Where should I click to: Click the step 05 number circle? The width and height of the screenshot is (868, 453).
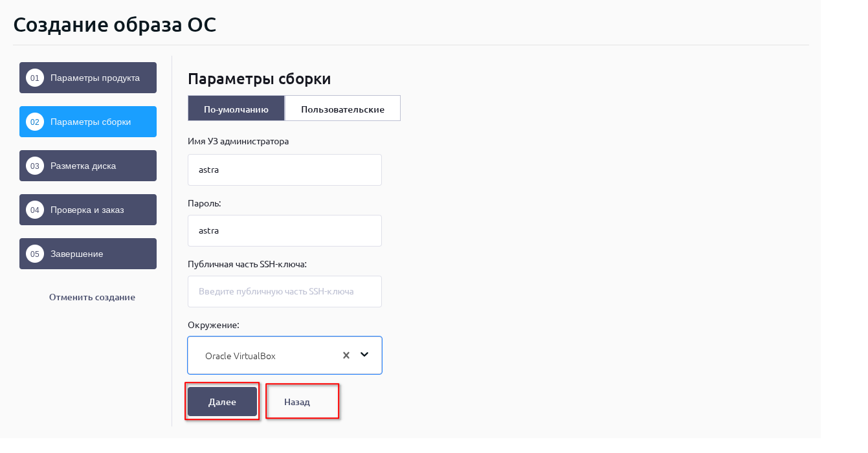pos(35,254)
